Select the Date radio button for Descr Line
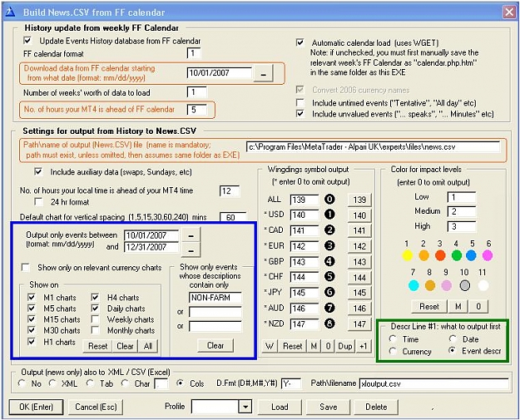 [453, 338]
